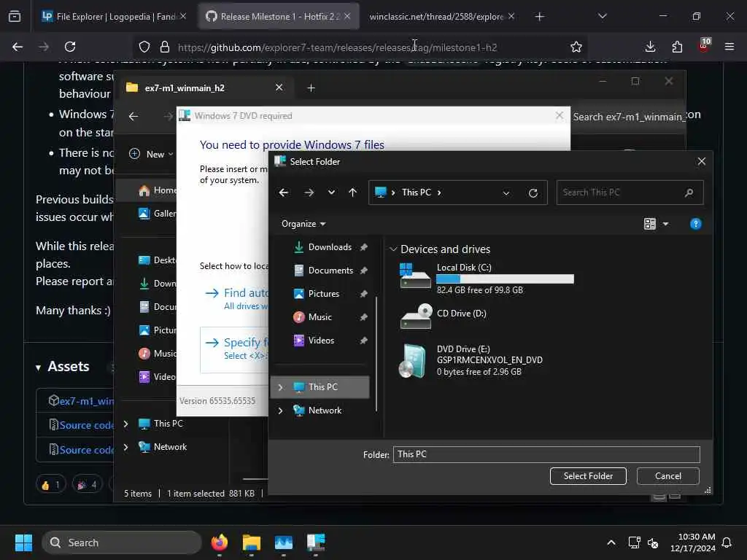Open more view options arrow

665,224
